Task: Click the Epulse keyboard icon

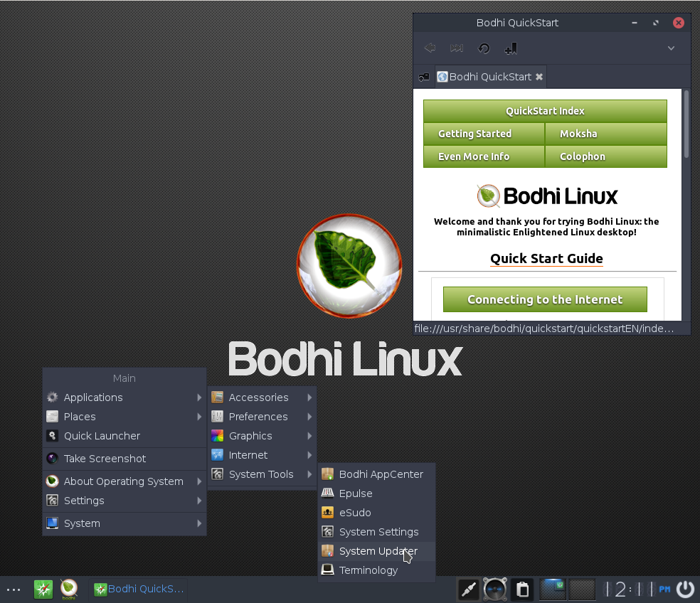Action: [328, 493]
